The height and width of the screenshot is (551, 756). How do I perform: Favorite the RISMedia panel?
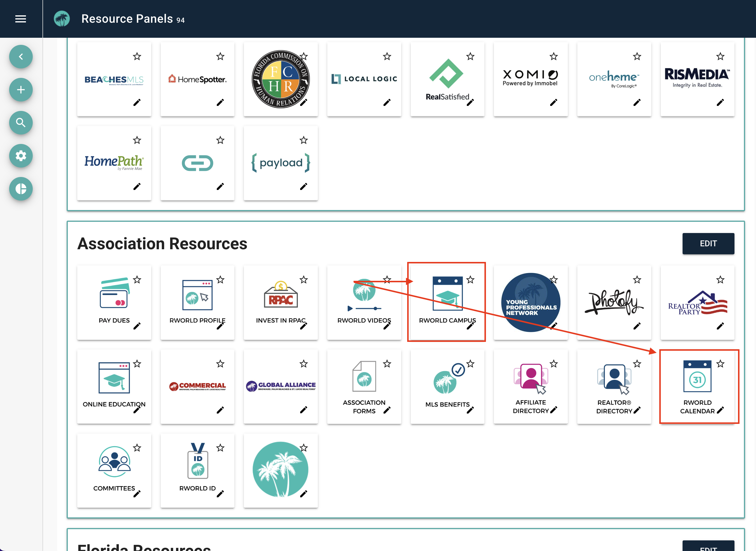(720, 56)
